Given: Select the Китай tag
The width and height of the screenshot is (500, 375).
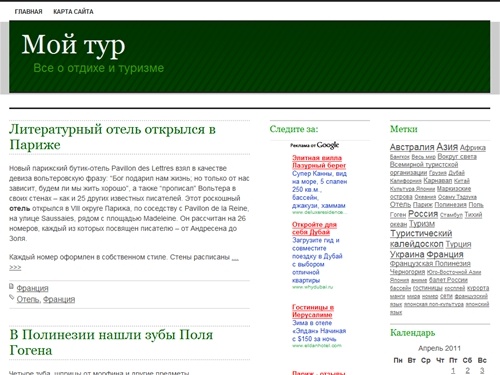Looking at the screenshot, I should [462, 181].
